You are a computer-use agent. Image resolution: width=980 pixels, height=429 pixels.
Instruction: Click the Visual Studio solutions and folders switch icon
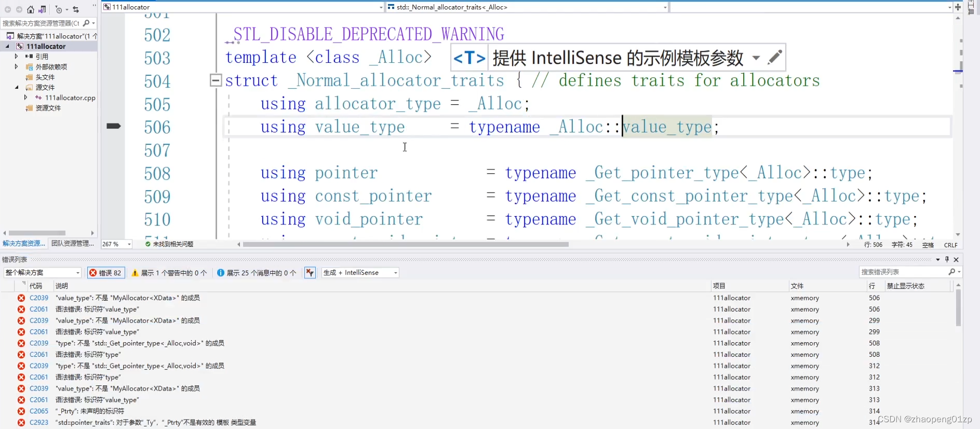click(x=43, y=9)
